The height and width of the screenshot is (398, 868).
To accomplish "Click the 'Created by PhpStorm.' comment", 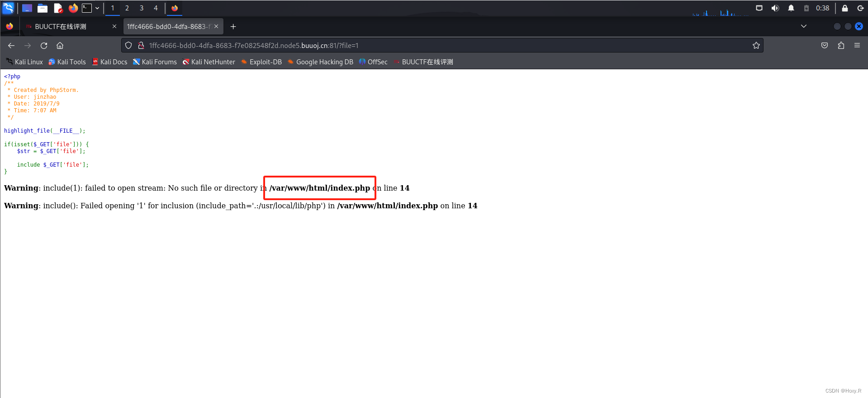I will (46, 90).
